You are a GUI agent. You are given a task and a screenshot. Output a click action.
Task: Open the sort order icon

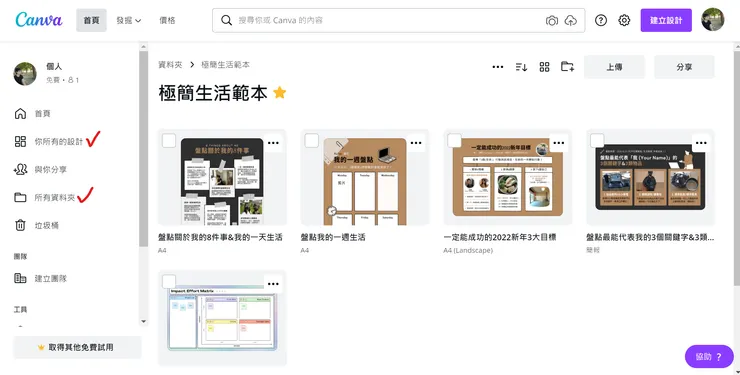pyautogui.click(x=521, y=67)
